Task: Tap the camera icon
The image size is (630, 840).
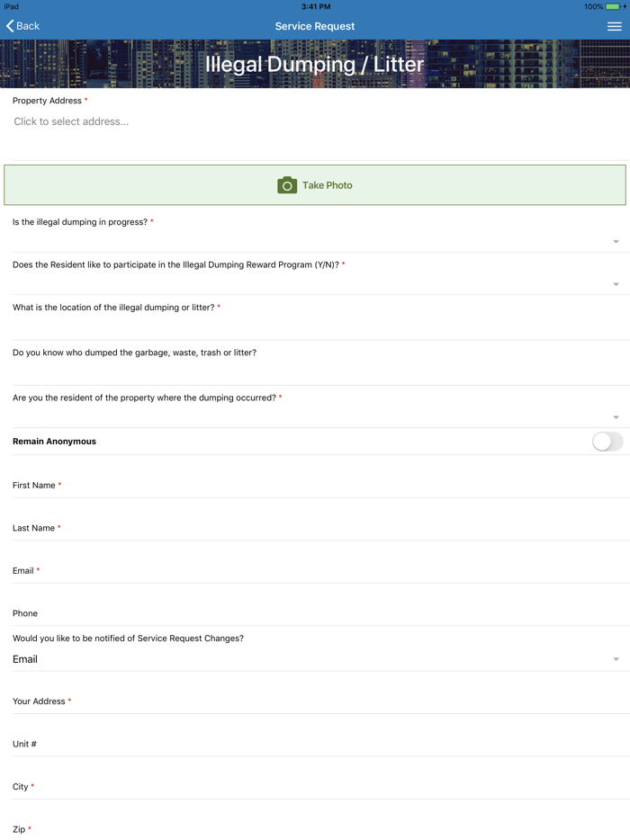Action: coord(287,185)
